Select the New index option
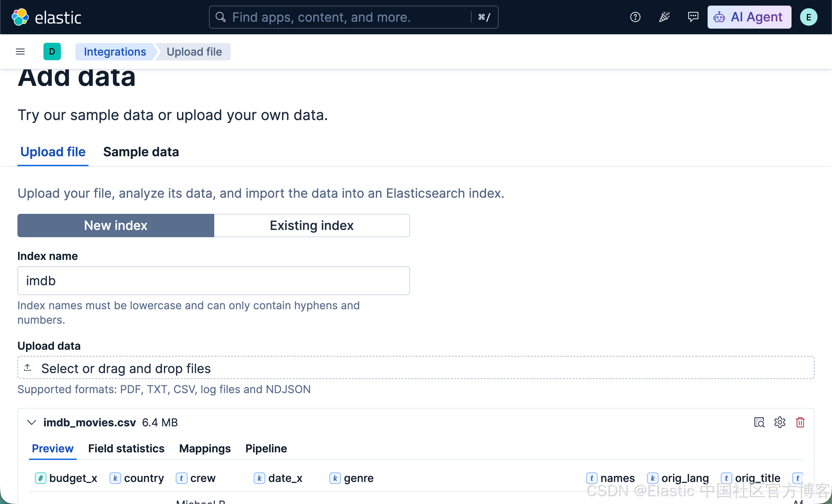 click(116, 225)
